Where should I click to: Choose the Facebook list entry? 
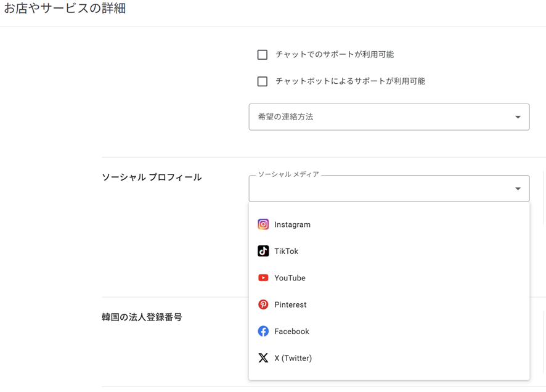291,331
